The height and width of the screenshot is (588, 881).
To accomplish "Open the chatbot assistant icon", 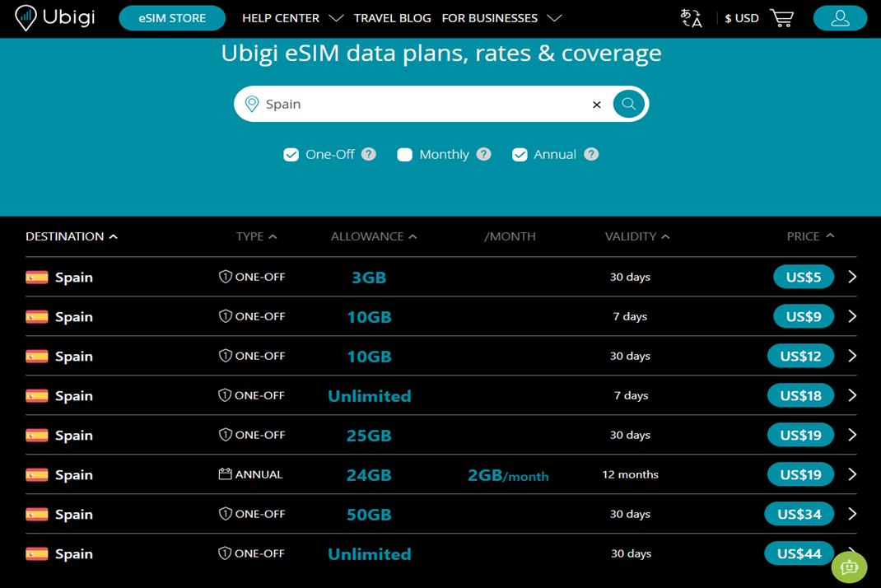I will point(849,567).
